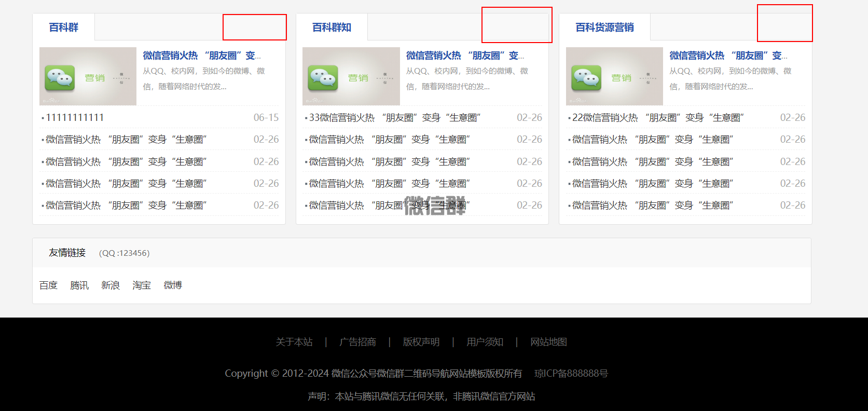
Task: Visit the 百度 friendly link
Action: (x=48, y=285)
